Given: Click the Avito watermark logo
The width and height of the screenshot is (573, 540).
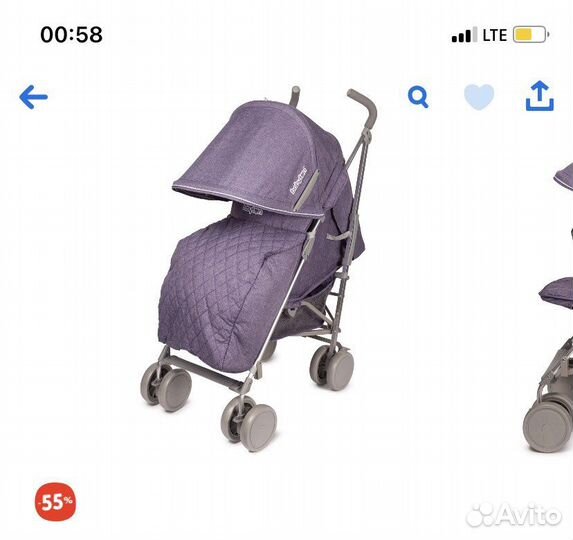Looking at the screenshot, I should 514,515.
